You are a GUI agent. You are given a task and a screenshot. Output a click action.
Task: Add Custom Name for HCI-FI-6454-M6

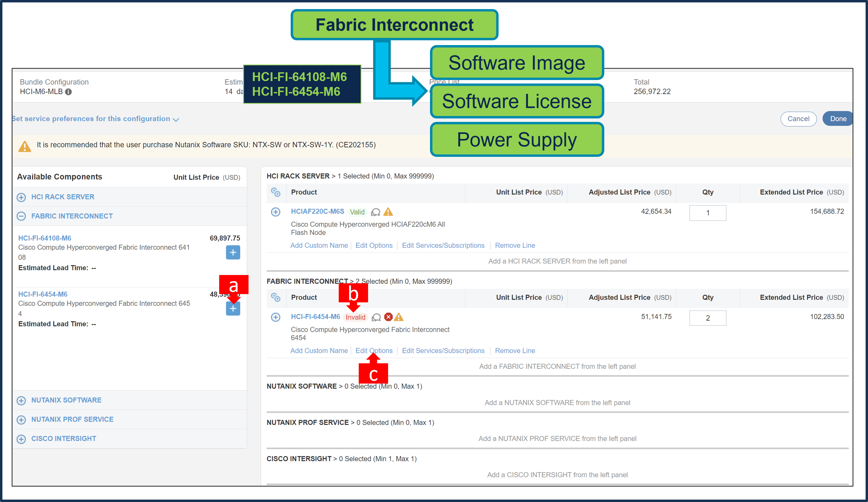pyautogui.click(x=319, y=350)
